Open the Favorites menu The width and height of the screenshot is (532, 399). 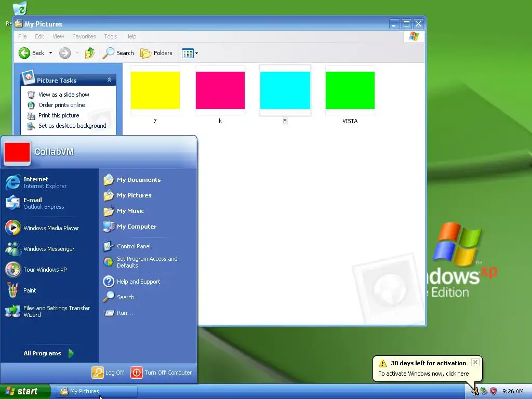coord(84,36)
